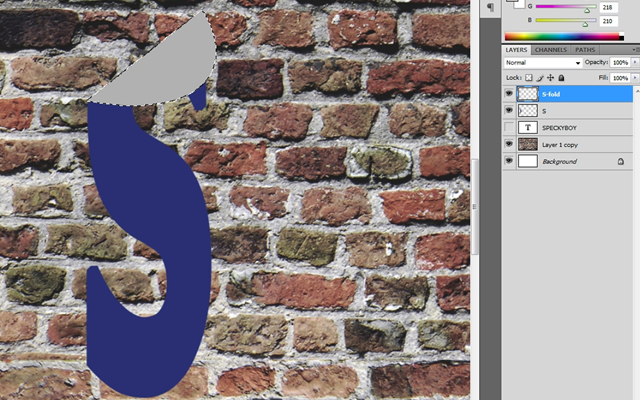Switch to the Paths tab
Viewport: 640px width, 400px height.
[x=585, y=50]
